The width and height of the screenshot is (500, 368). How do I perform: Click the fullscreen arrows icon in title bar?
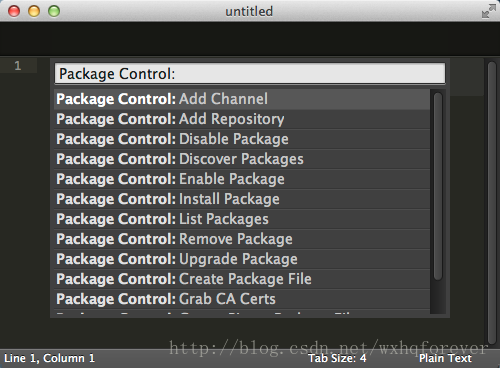[x=489, y=11]
